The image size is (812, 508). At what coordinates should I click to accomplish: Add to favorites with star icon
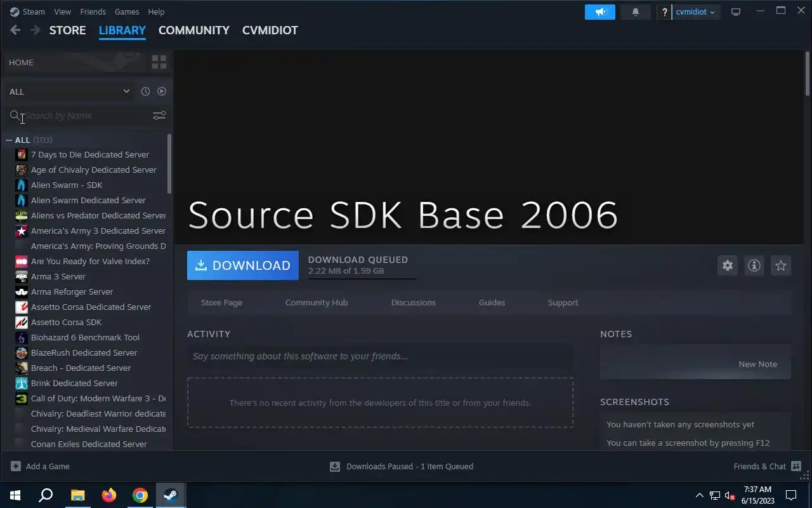coord(781,265)
